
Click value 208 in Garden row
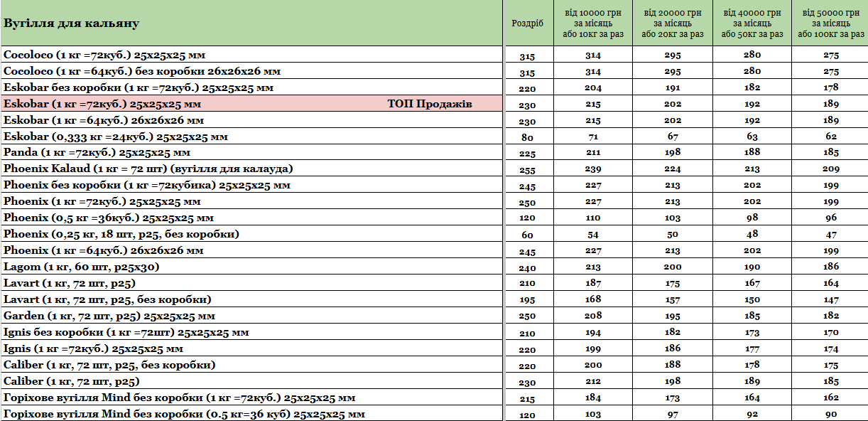593,316
